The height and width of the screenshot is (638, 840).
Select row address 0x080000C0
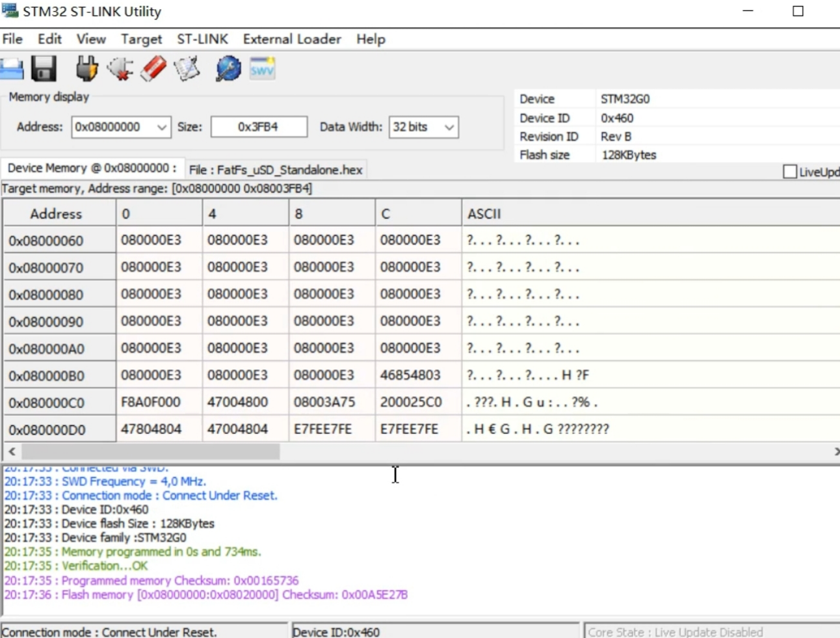point(59,403)
